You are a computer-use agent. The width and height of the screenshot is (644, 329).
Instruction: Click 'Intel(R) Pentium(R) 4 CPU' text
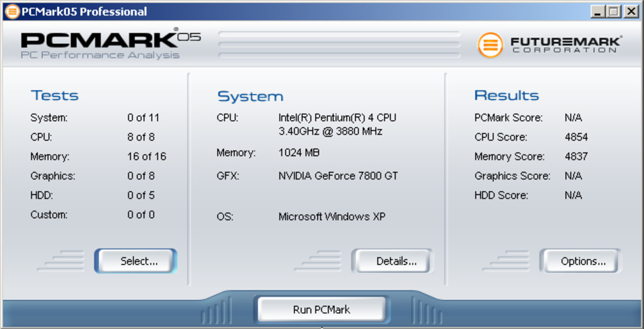point(337,118)
